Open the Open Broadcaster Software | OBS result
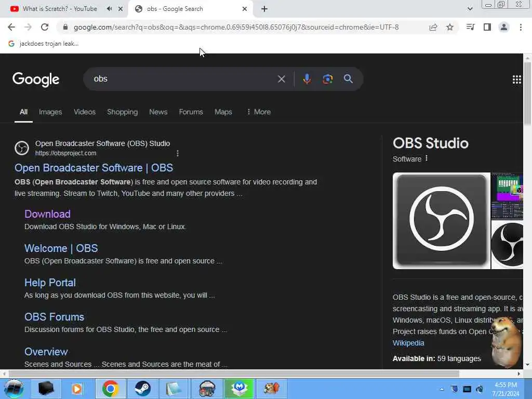532x399 pixels. [94, 168]
